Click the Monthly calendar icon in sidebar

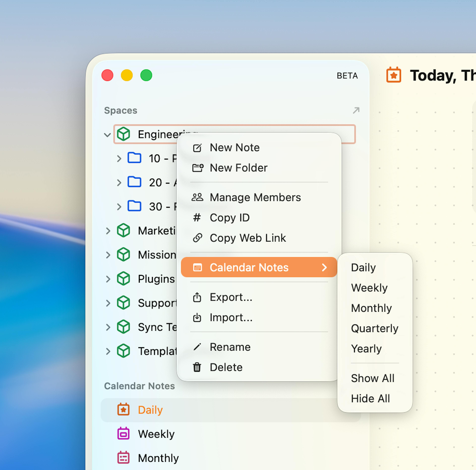[x=123, y=458]
